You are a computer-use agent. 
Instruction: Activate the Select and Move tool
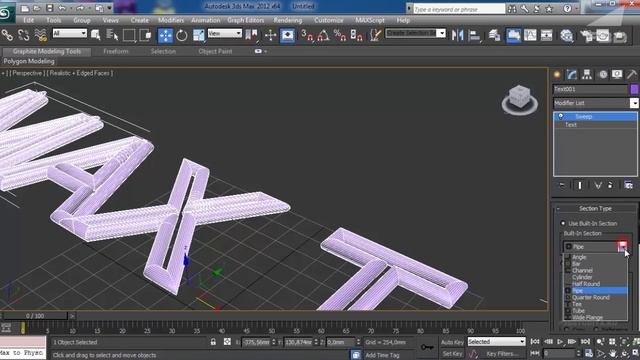click(x=165, y=36)
